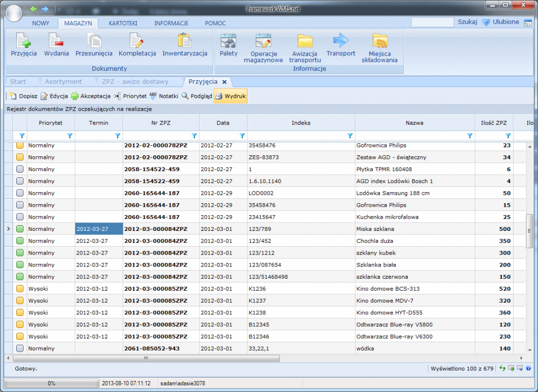Image resolution: width=538 pixels, height=392 pixels.
Task: Launch the Kompletacja icon
Action: pyautogui.click(x=137, y=41)
